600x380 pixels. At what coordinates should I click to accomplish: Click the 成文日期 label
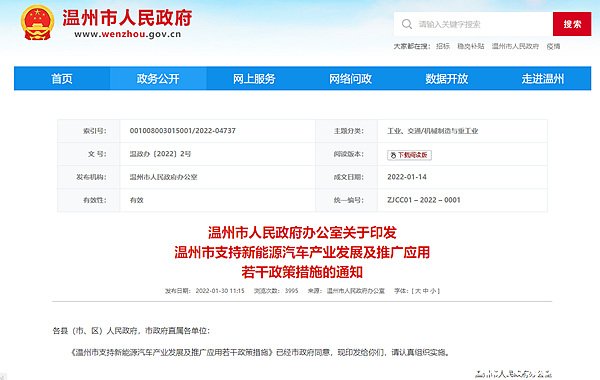(349, 177)
